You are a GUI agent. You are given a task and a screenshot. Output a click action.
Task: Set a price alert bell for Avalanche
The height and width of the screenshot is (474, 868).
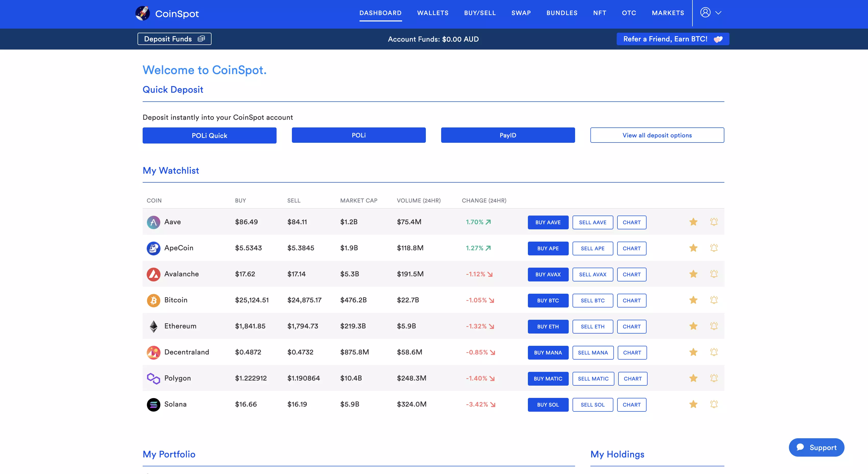714,274
